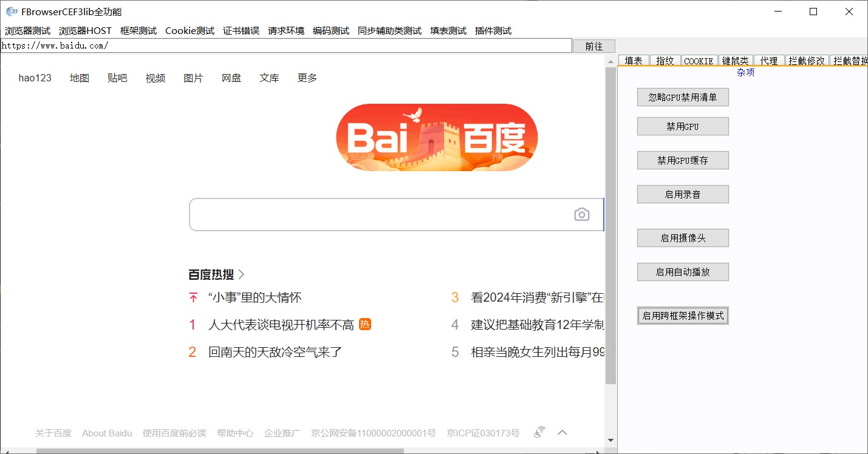
Task: Open the 视频 link
Action: (155, 78)
